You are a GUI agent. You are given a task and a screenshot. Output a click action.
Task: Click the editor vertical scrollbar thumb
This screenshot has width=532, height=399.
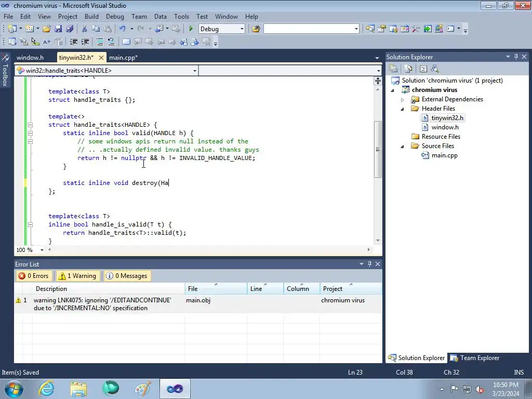point(378,149)
